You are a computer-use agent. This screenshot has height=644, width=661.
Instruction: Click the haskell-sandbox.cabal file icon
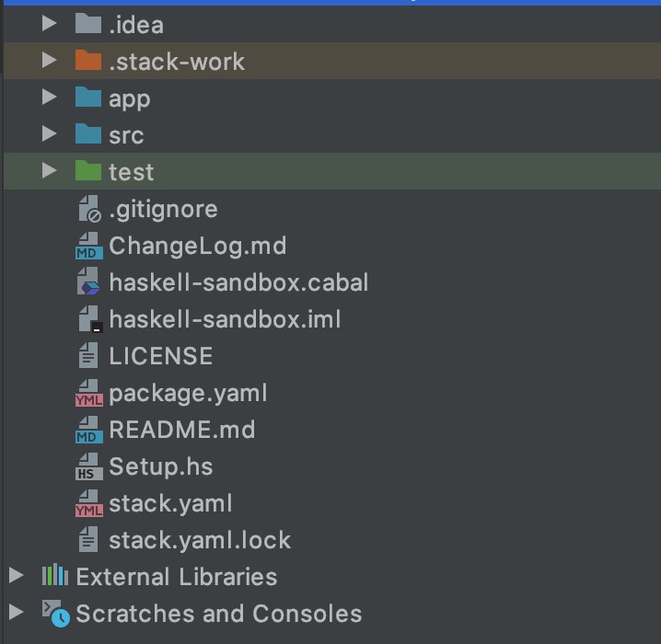88,283
